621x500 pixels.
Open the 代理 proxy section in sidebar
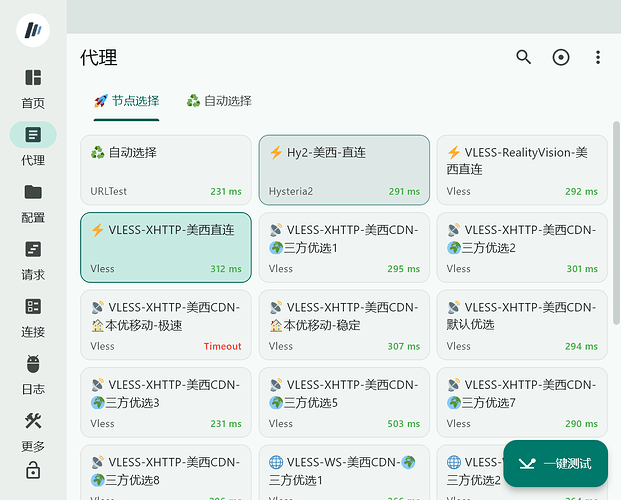pos(33,144)
